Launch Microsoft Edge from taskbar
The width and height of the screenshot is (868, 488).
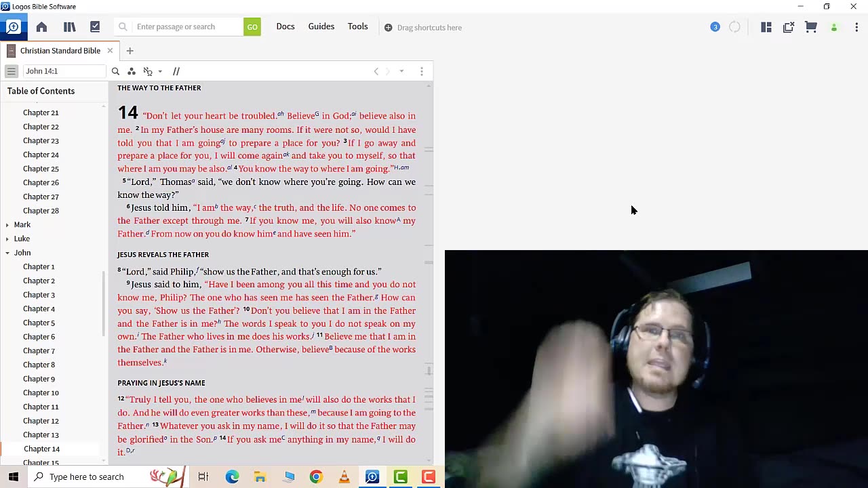pos(232,477)
